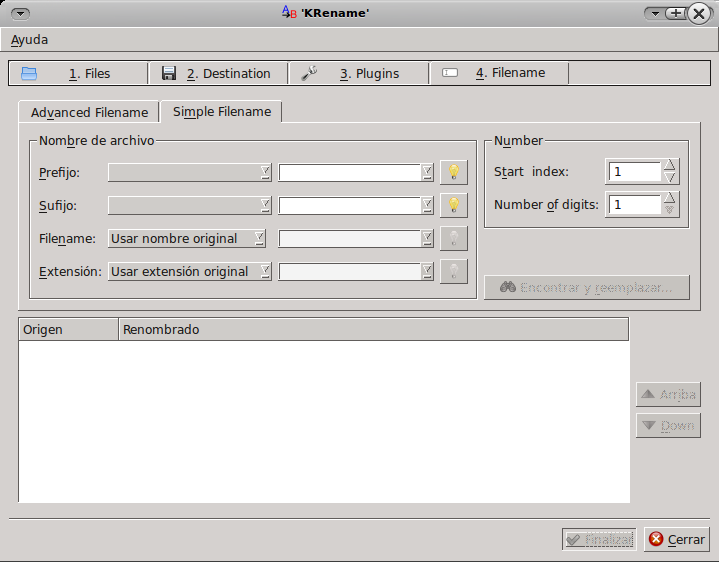This screenshot has height=562, width=719.
Task: Click the lightbulb button beside Prefijo
Action: coord(454,172)
